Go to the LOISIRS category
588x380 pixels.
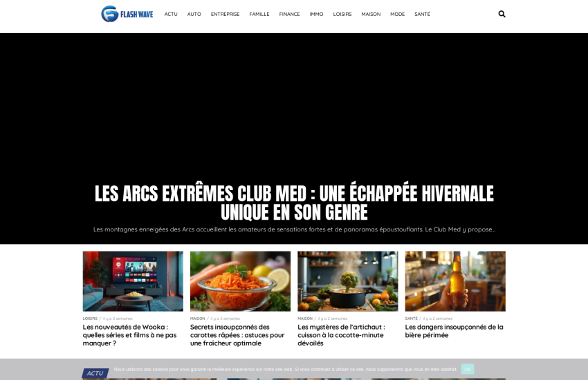tap(342, 15)
